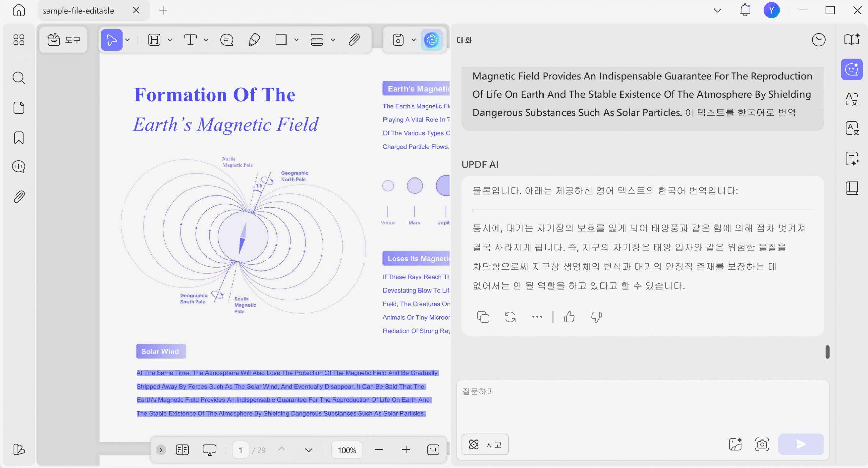Viewport: 868px width, 468px height.
Task: Open the 도구 tools menu
Action: [x=64, y=40]
